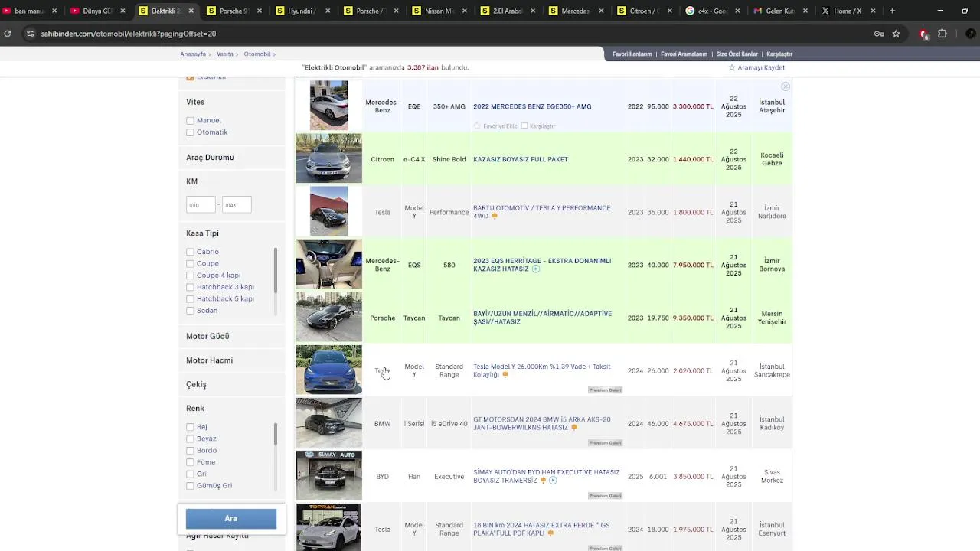Click the Vasıta breadcrumb link
This screenshot has width=980, height=551.
coord(225,54)
